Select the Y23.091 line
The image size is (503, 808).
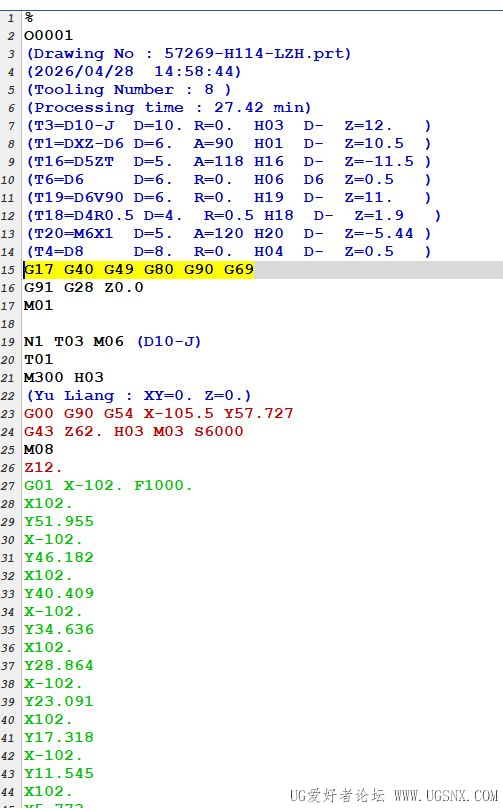[59, 702]
